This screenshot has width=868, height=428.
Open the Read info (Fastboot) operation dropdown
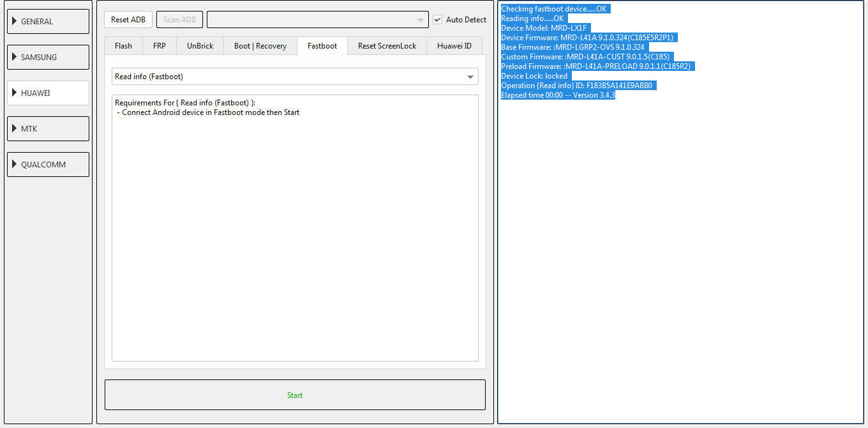tap(294, 77)
